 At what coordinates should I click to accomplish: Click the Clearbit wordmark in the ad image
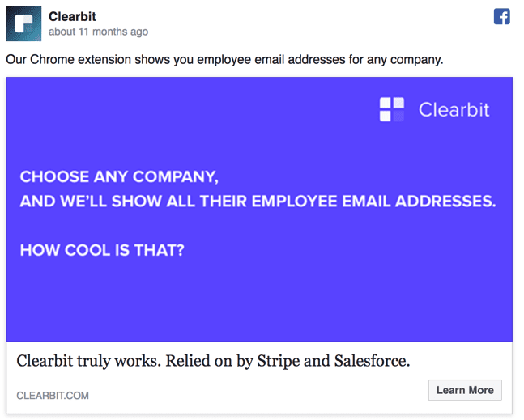[454, 109]
